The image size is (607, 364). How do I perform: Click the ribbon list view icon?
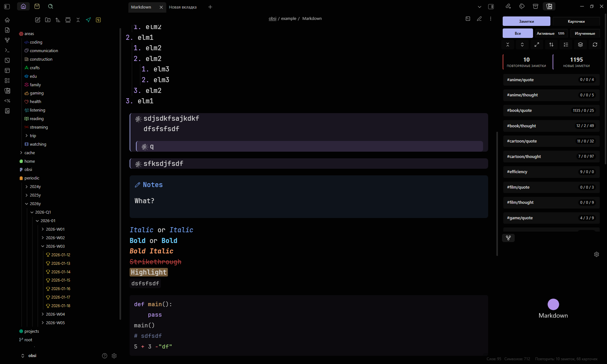pyautogui.click(x=7, y=81)
